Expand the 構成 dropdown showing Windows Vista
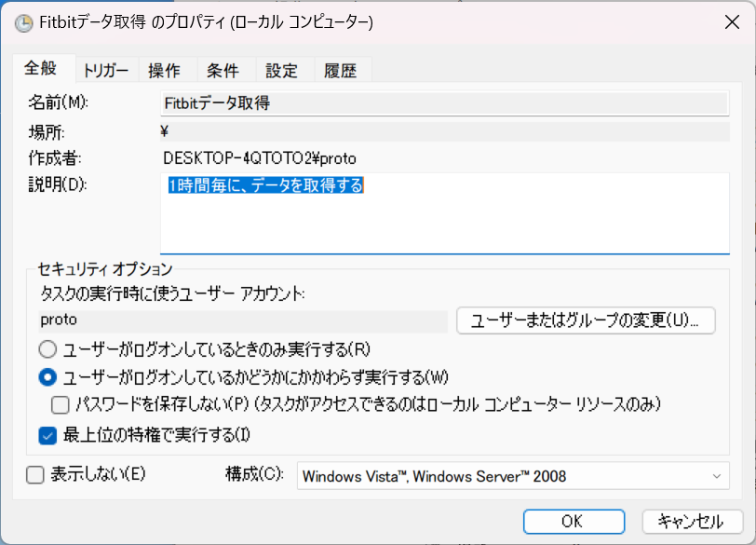The height and width of the screenshot is (545, 756). (x=512, y=476)
